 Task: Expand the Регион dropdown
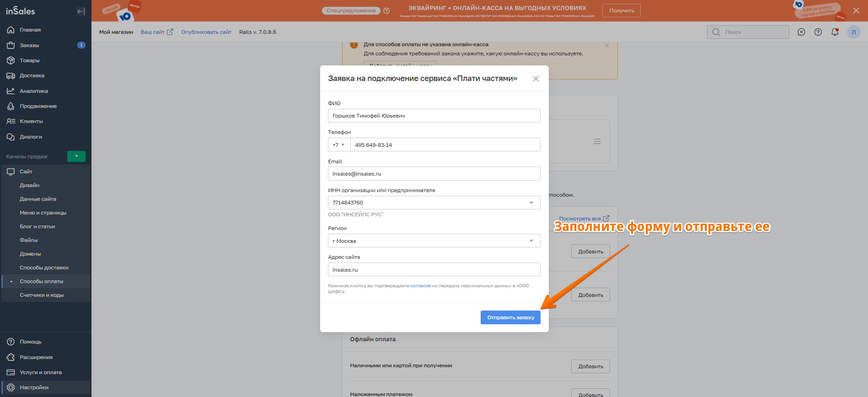pos(531,241)
